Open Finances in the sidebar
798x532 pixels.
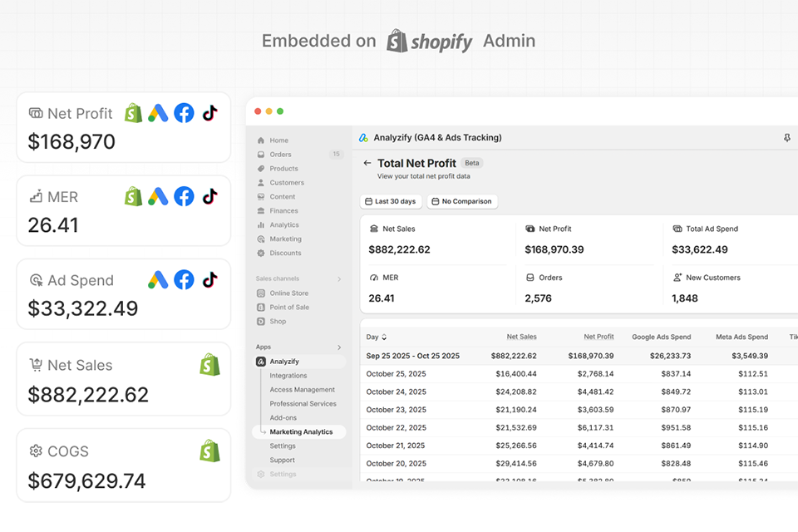pos(283,211)
